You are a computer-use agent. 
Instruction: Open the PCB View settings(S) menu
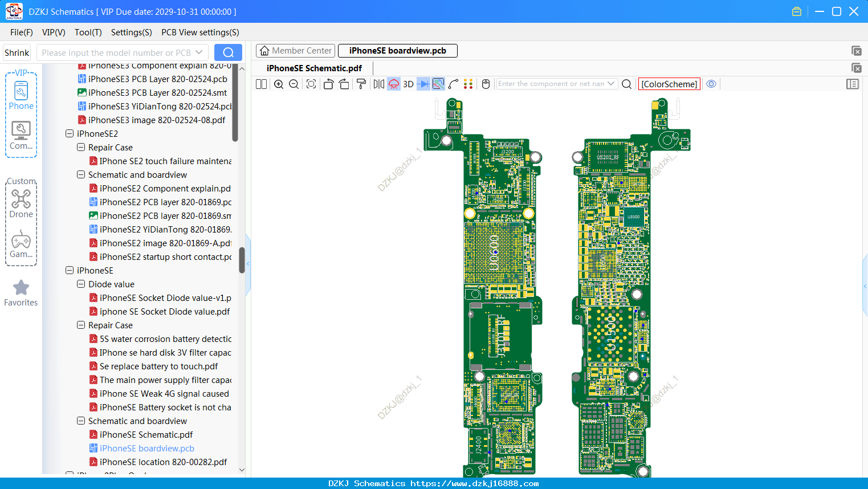200,32
